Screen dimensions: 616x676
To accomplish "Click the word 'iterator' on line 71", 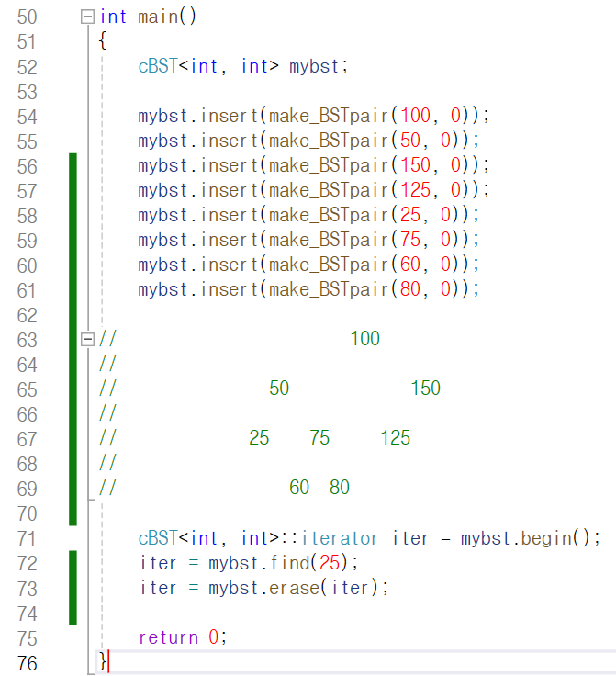I will point(340,538).
